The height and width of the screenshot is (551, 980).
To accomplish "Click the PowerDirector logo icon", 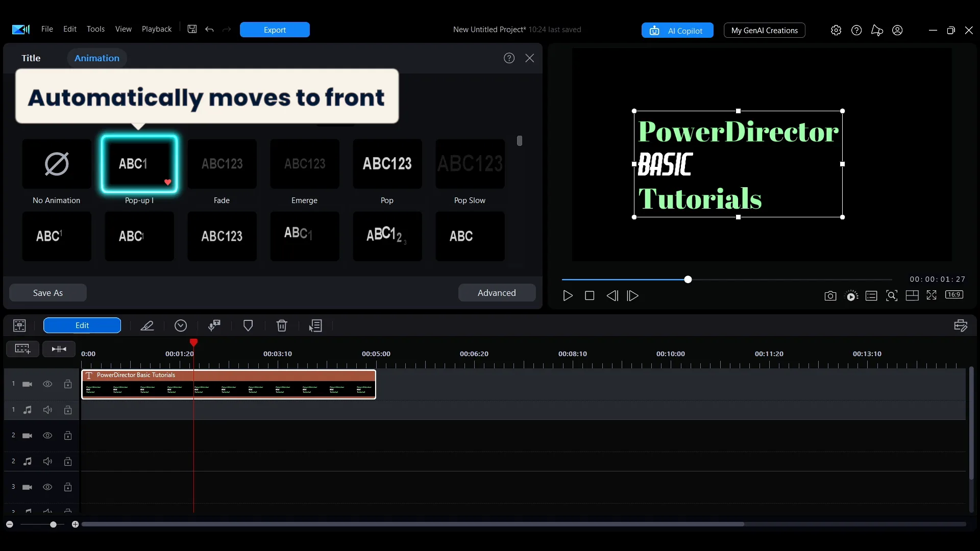I will coord(21,29).
